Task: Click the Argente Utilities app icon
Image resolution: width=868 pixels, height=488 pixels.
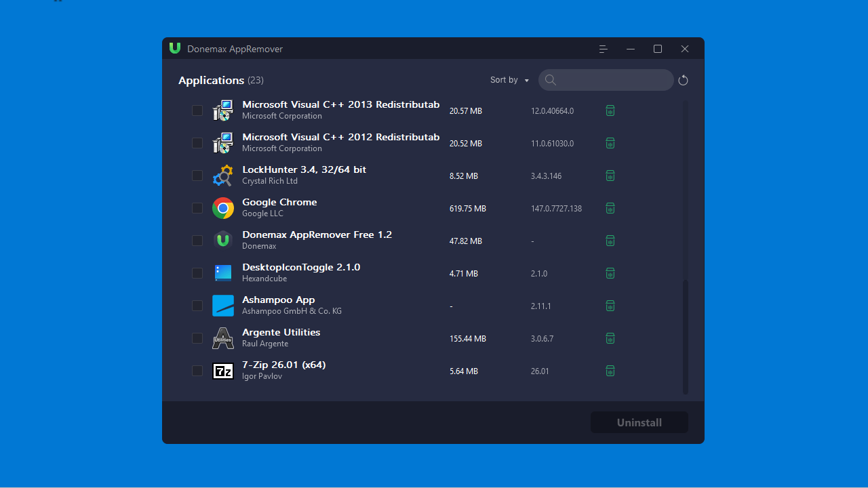Action: click(x=223, y=338)
